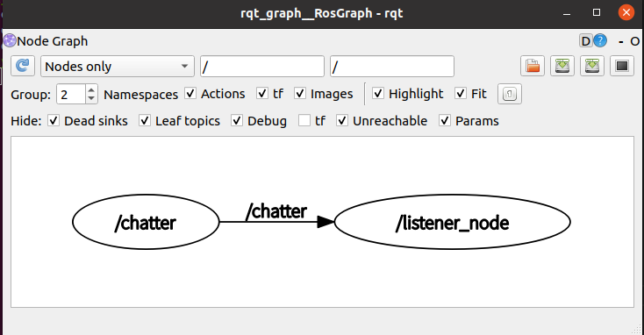Image resolution: width=644 pixels, height=335 pixels.
Task: Open the Nodes only graph type dropdown
Action: (x=117, y=66)
